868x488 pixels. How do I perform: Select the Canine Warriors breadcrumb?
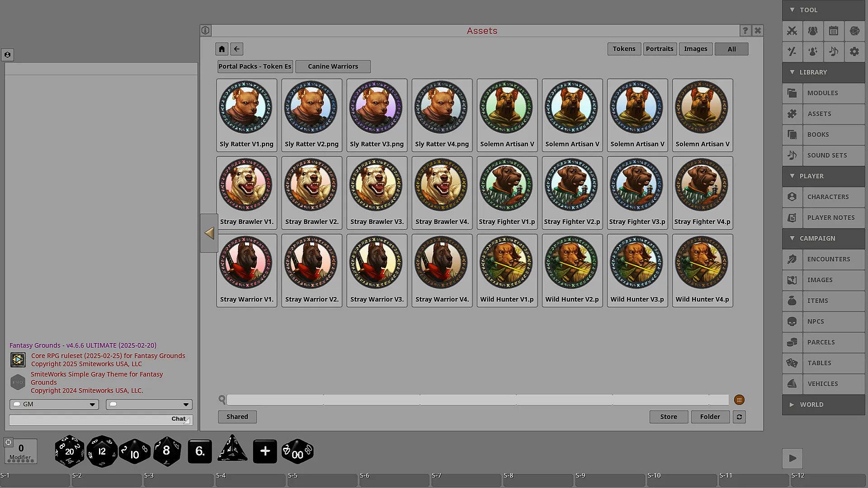(x=333, y=66)
